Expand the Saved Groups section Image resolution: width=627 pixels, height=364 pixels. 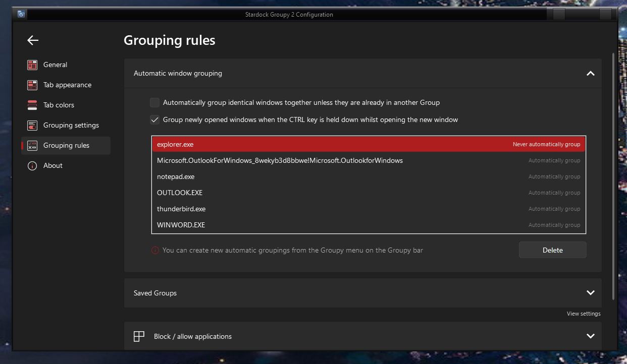tap(590, 293)
